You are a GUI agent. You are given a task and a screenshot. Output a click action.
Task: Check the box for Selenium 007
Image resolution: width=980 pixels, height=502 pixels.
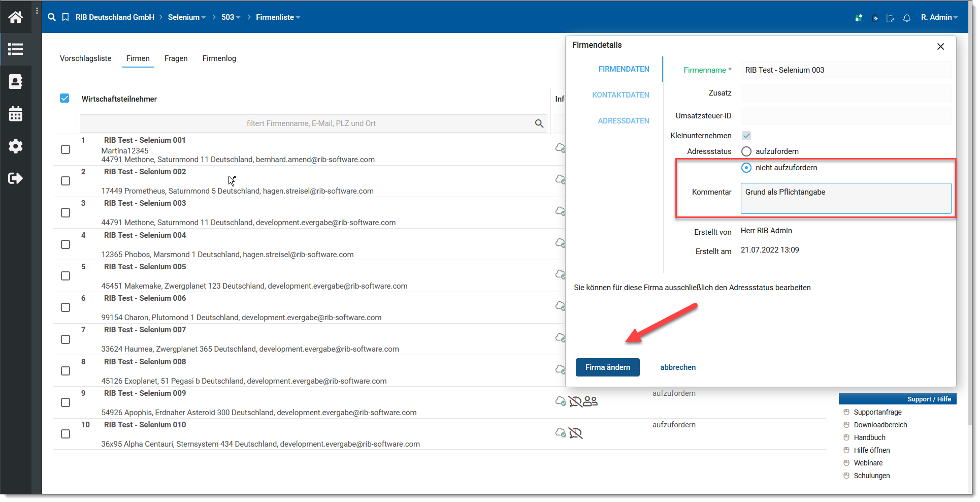point(66,339)
